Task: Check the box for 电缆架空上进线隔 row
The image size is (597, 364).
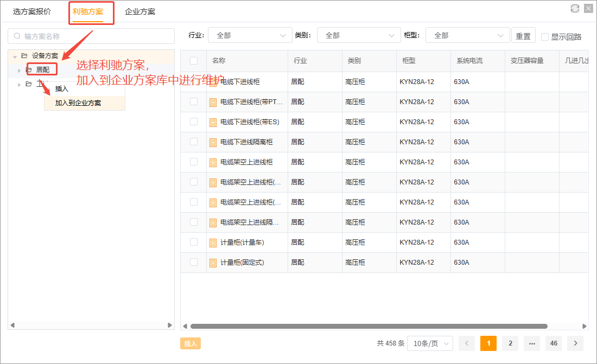Action: 194,222
